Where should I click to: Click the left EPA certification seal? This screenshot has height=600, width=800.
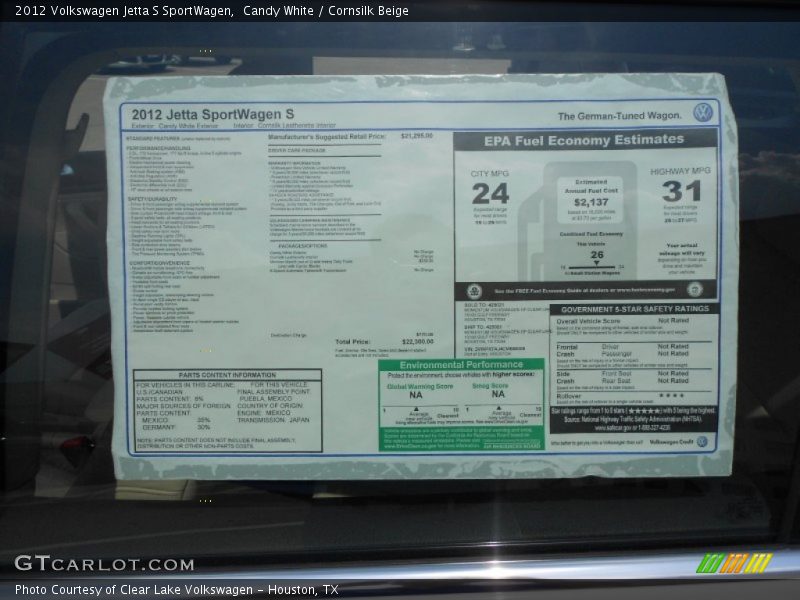pyautogui.click(x=474, y=290)
